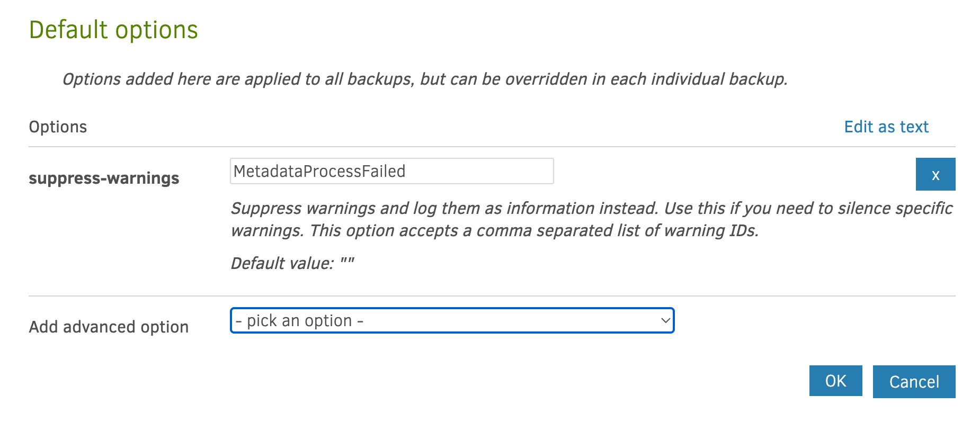Click Edit as text link
The height and width of the screenshot is (431, 980).
886,127
